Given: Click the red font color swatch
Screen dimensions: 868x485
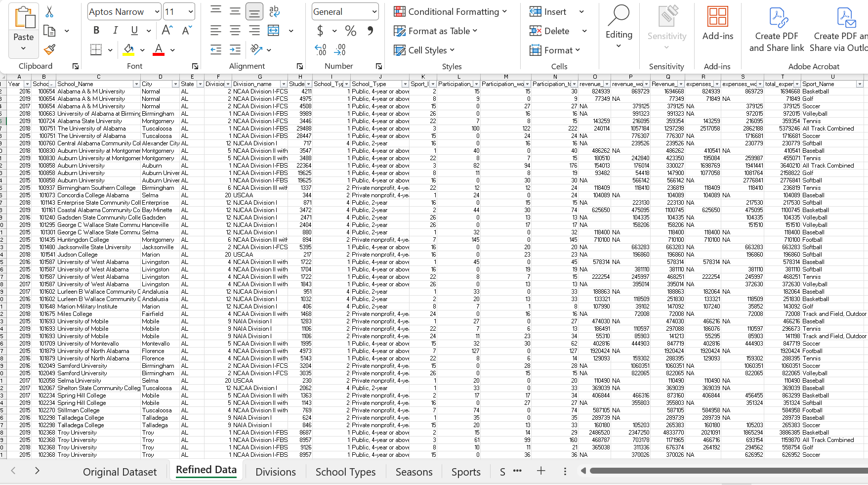Looking at the screenshot, I should tap(159, 49).
